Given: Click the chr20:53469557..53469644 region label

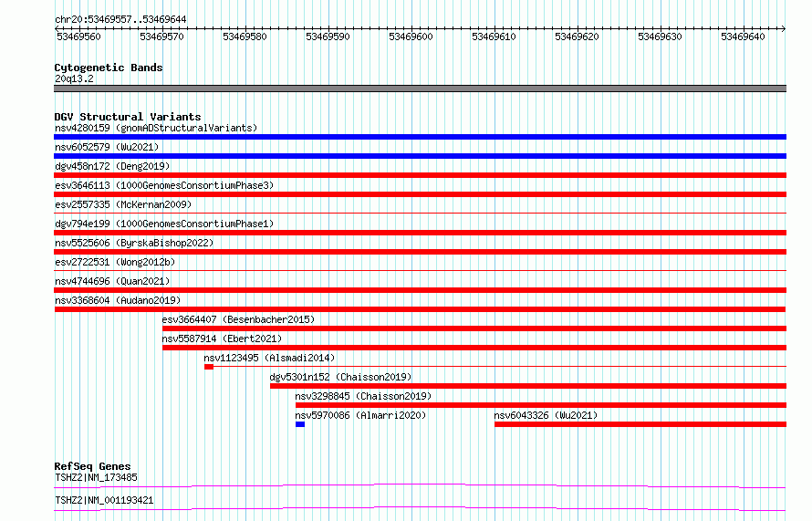Looking at the screenshot, I should [x=120, y=19].
